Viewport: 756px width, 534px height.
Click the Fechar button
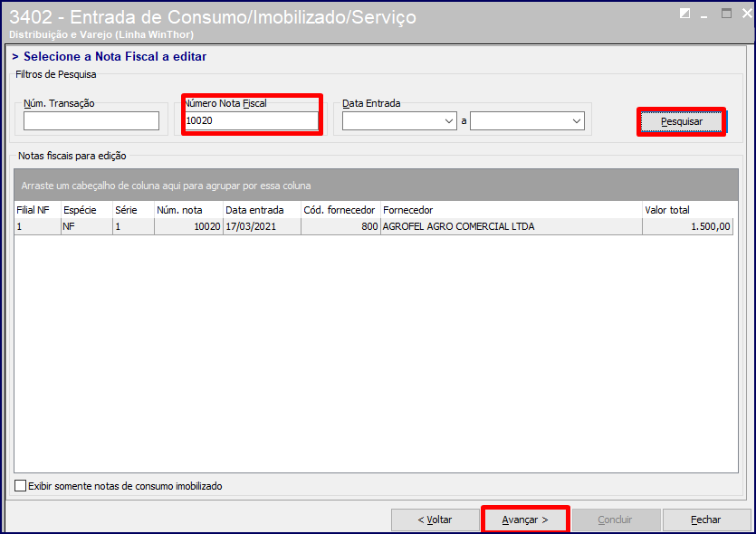[706, 520]
